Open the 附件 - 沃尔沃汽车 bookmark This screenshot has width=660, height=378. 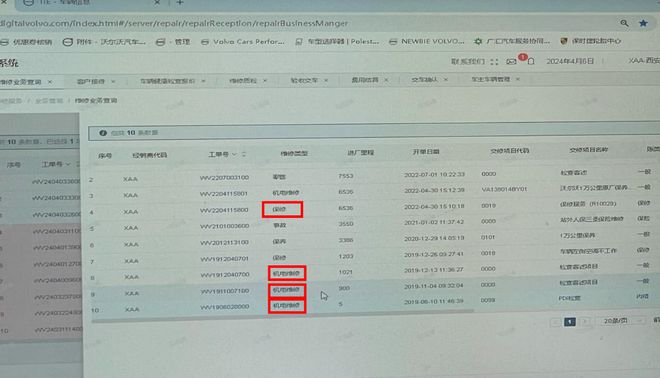click(x=104, y=42)
